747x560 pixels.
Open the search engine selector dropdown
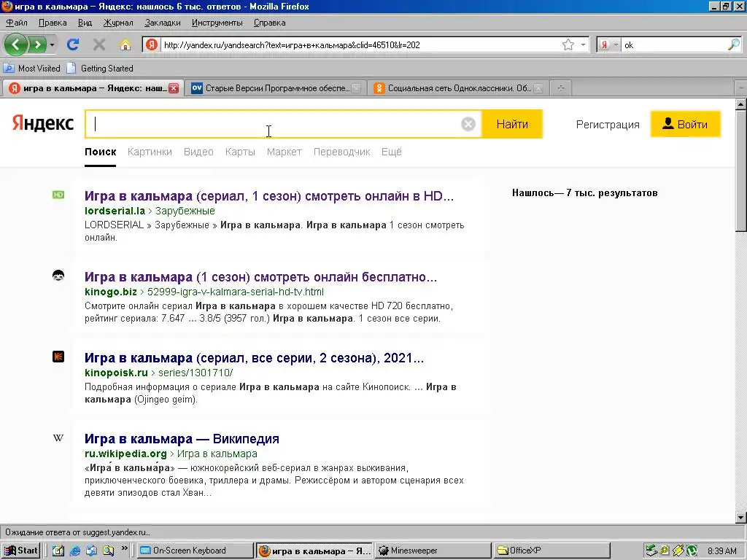609,44
